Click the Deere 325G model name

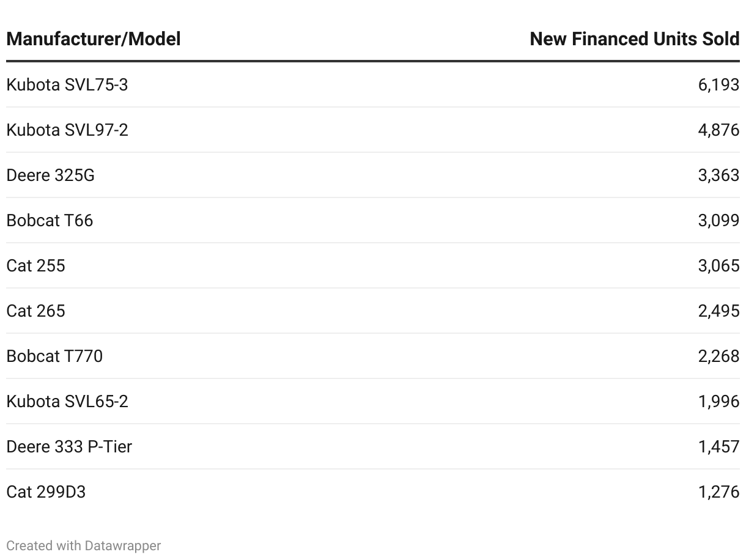coord(51,175)
